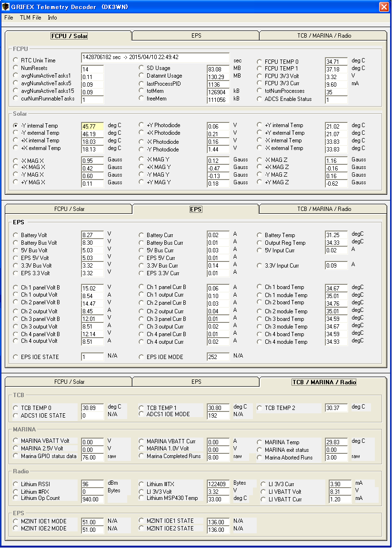Select EPS tab in the bottom panel

pos(196,382)
